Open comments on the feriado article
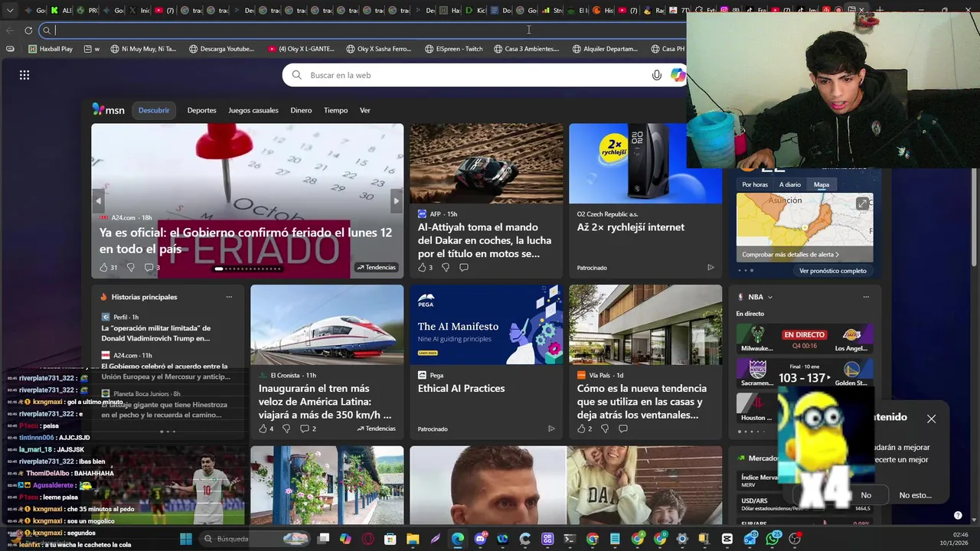The image size is (980, 551). (x=149, y=267)
